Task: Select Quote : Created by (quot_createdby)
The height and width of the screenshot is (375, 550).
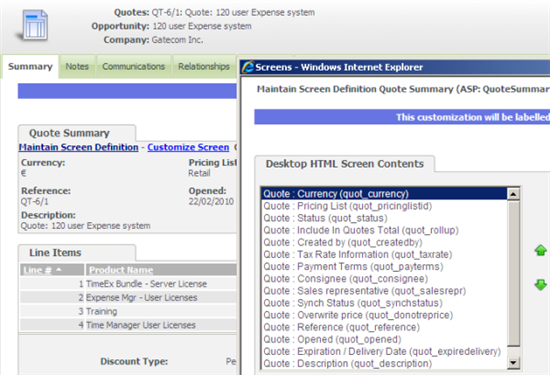Action: pos(384,242)
